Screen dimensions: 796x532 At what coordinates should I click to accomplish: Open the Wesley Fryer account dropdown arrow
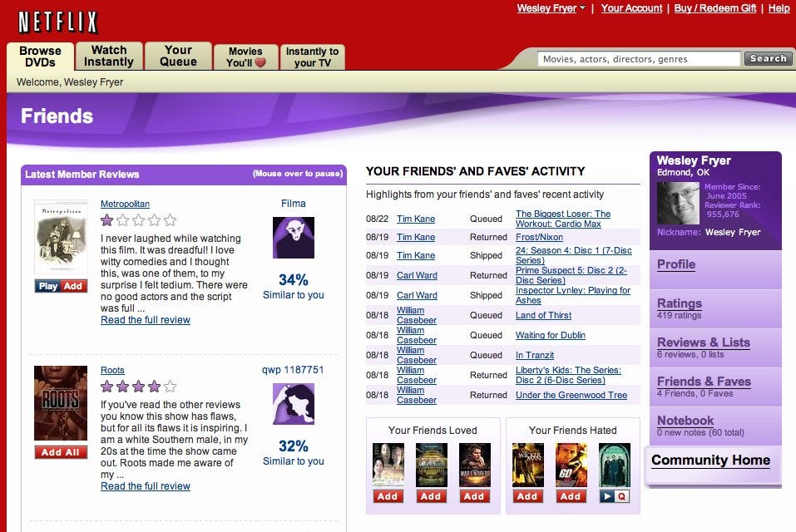point(582,8)
